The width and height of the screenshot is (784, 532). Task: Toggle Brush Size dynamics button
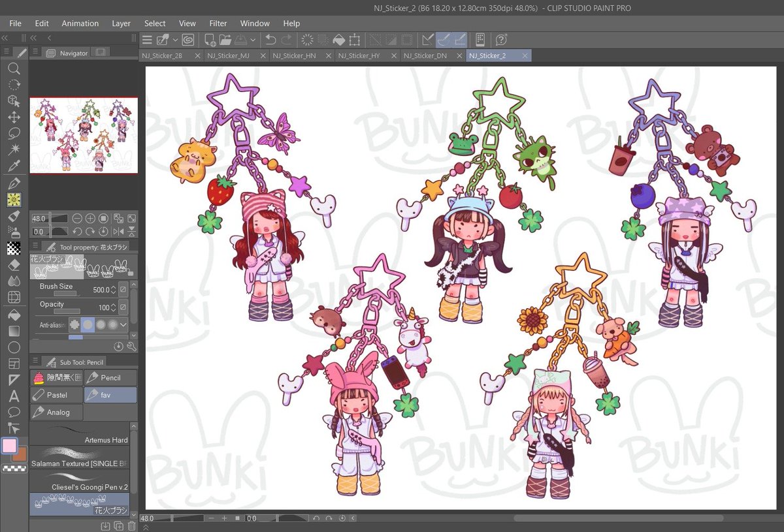coord(123,289)
